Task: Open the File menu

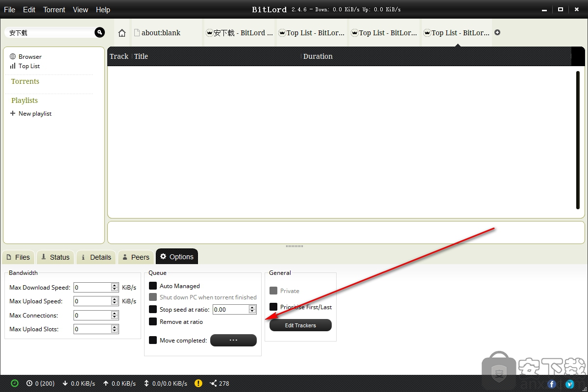Action: 9,9
